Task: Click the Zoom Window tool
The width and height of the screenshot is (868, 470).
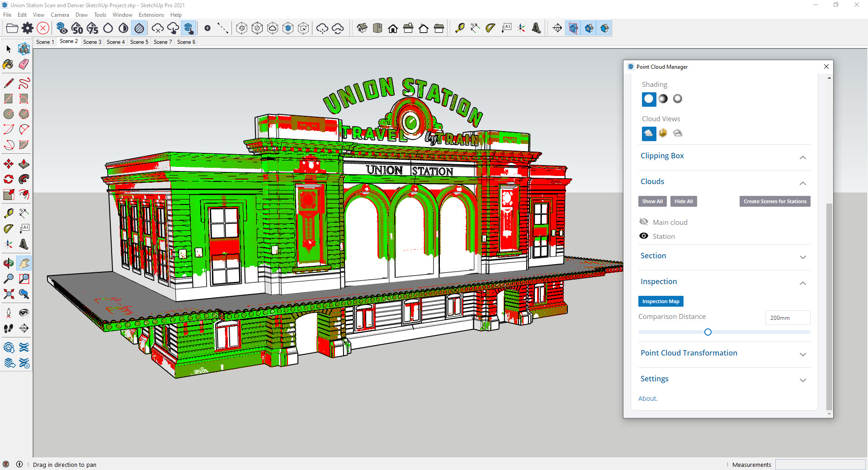Action: [x=24, y=279]
